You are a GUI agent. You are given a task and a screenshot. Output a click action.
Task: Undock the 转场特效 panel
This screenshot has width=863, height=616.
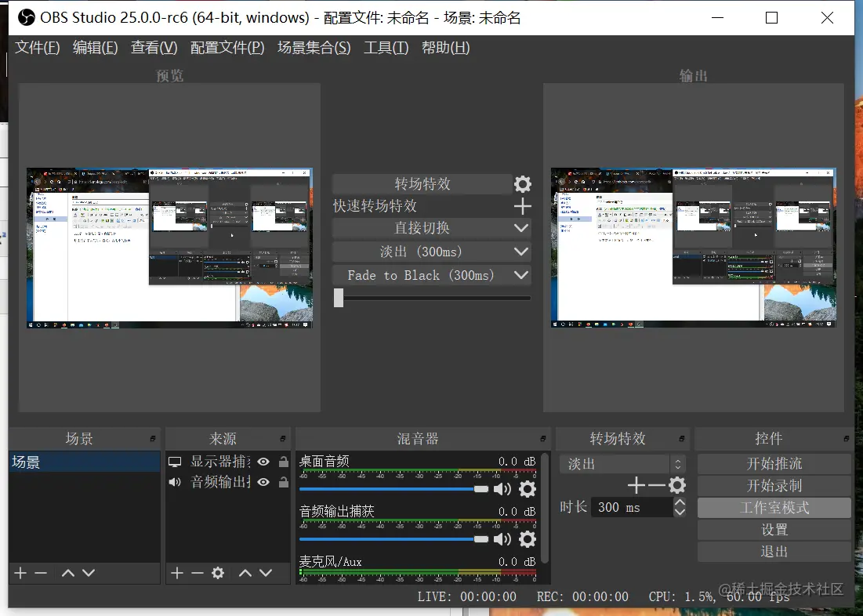tap(681, 439)
